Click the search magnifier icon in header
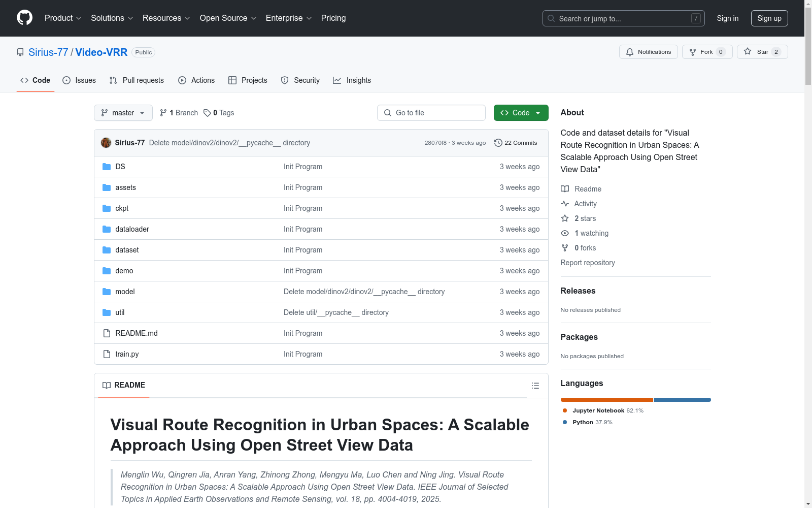Image resolution: width=812 pixels, height=508 pixels. [x=551, y=18]
